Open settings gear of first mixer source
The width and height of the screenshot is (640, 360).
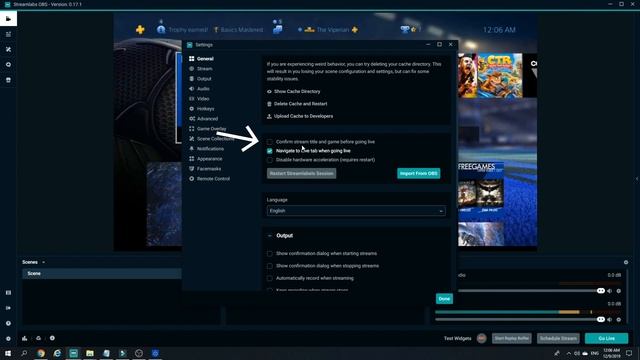pos(619,291)
